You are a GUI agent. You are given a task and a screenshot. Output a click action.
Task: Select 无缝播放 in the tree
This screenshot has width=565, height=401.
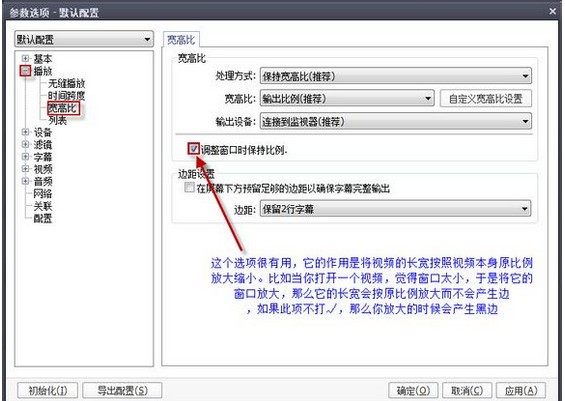pyautogui.click(x=67, y=84)
